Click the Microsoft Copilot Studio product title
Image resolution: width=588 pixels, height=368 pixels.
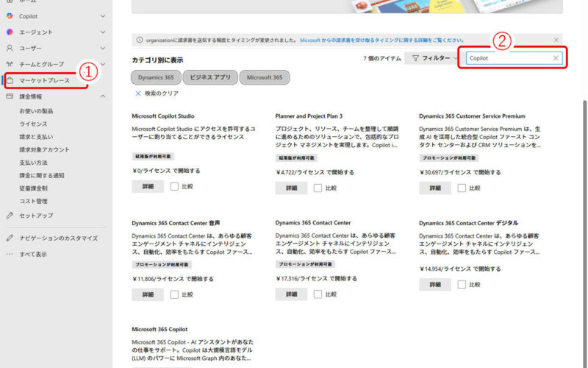pyautogui.click(x=162, y=116)
